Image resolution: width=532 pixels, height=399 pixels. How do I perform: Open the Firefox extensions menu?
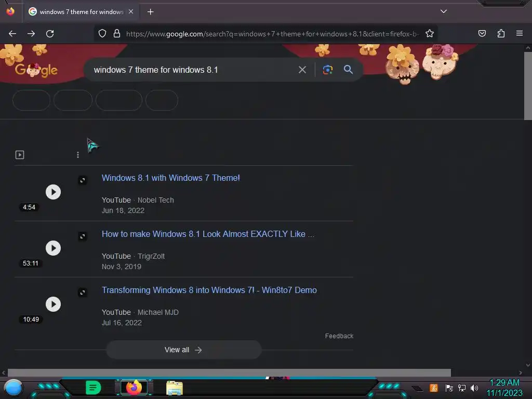(x=501, y=33)
